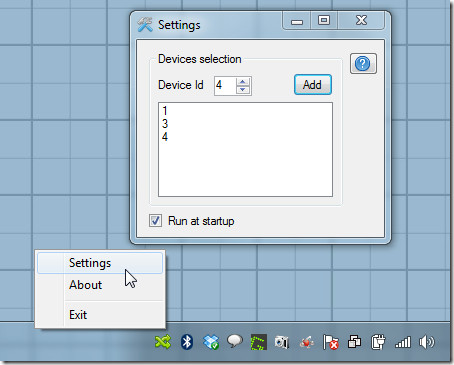Select device 1 in the list

point(245,110)
